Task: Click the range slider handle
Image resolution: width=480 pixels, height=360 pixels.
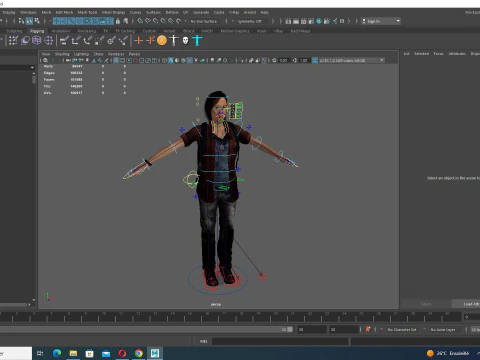Action: click(290, 329)
